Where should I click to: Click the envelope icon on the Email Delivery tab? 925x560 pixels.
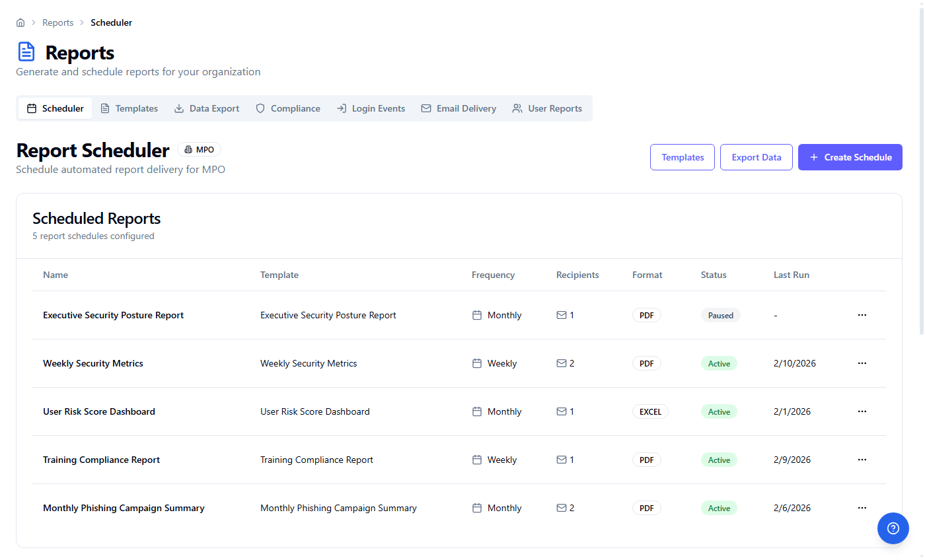(425, 108)
